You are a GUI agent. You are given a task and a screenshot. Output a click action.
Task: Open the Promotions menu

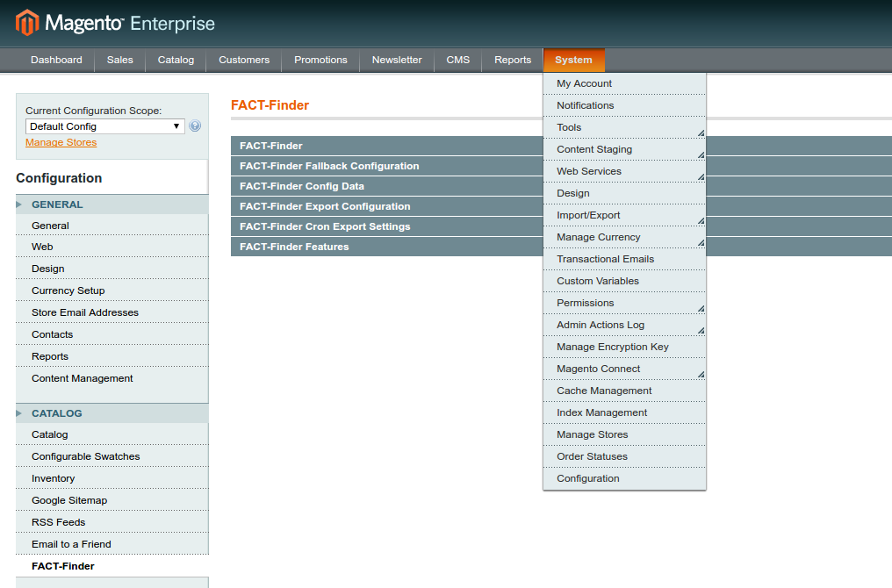pyautogui.click(x=320, y=60)
